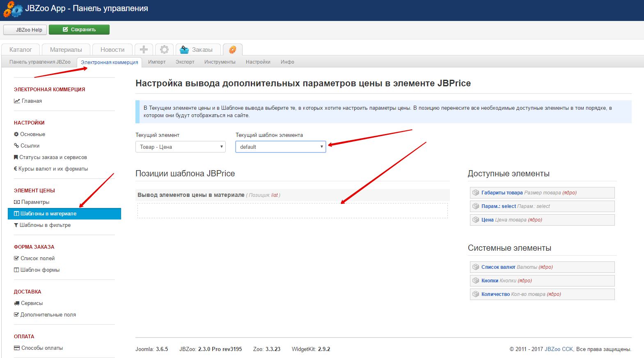Click the Список валют element box icon
This screenshot has width=644, height=358.
[476, 267]
